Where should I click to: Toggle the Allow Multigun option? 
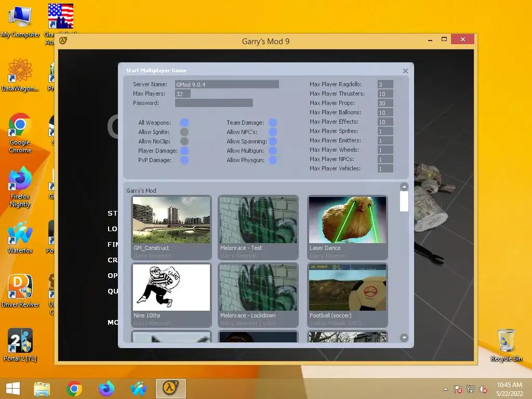tap(273, 151)
